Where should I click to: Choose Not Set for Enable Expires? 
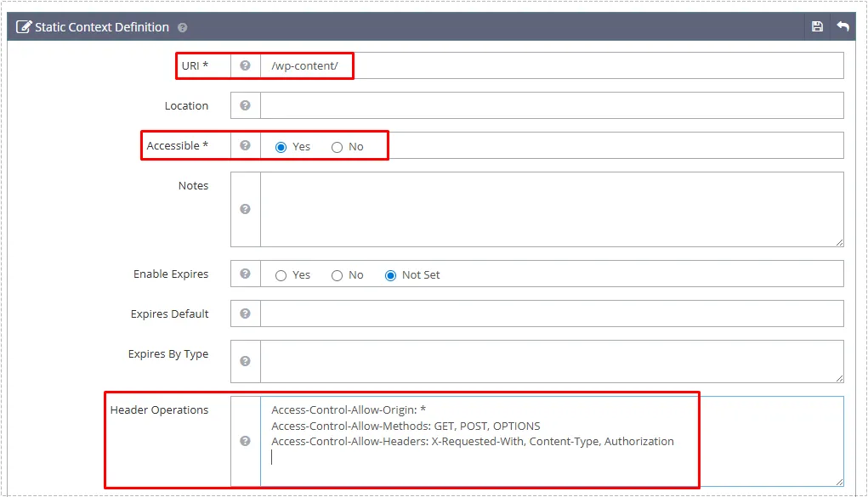[390, 274]
